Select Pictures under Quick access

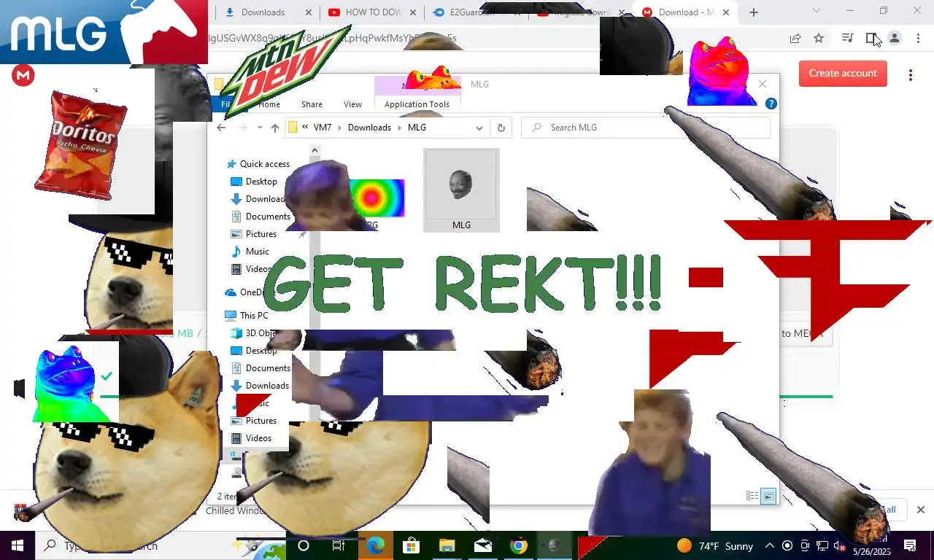click(x=254, y=234)
